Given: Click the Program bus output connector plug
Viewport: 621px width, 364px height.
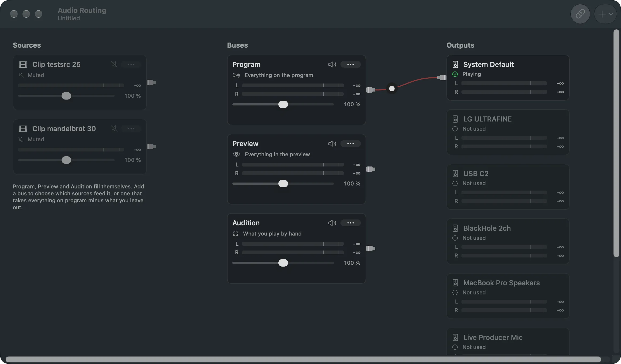Looking at the screenshot, I should coord(371,90).
